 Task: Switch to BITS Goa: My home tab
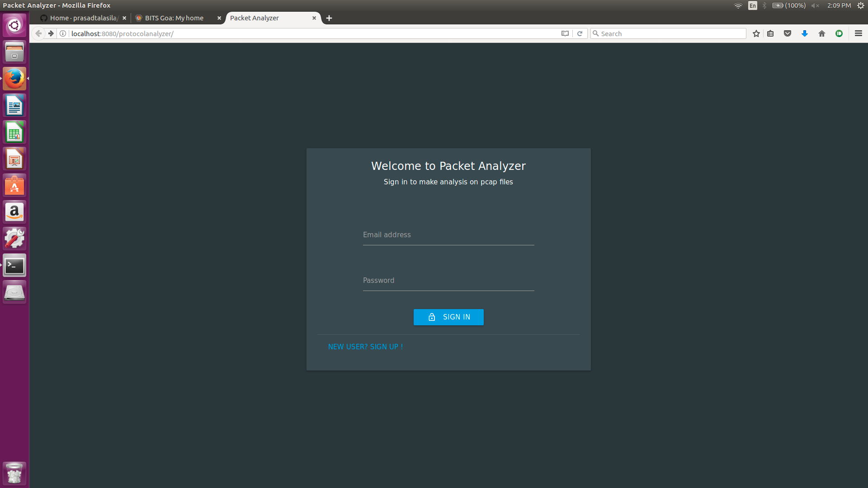tap(174, 18)
